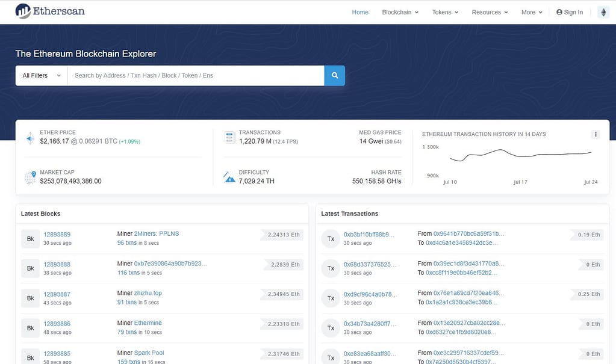616x364 pixels.
Task: Click the Bk badge for block 12893887
Action: pos(30,298)
